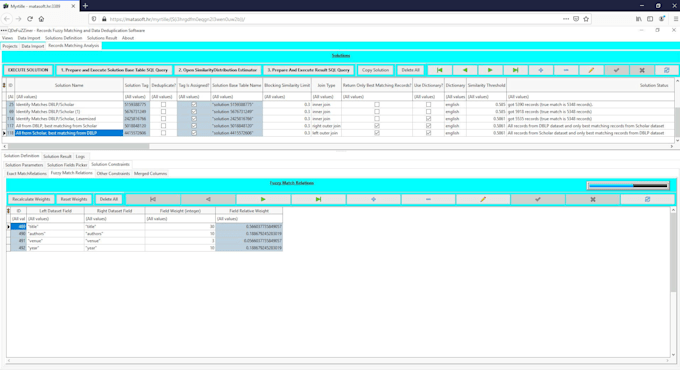Open Join Type filter row dropdown
Viewport: 680px width, 370px height.
coord(327,97)
